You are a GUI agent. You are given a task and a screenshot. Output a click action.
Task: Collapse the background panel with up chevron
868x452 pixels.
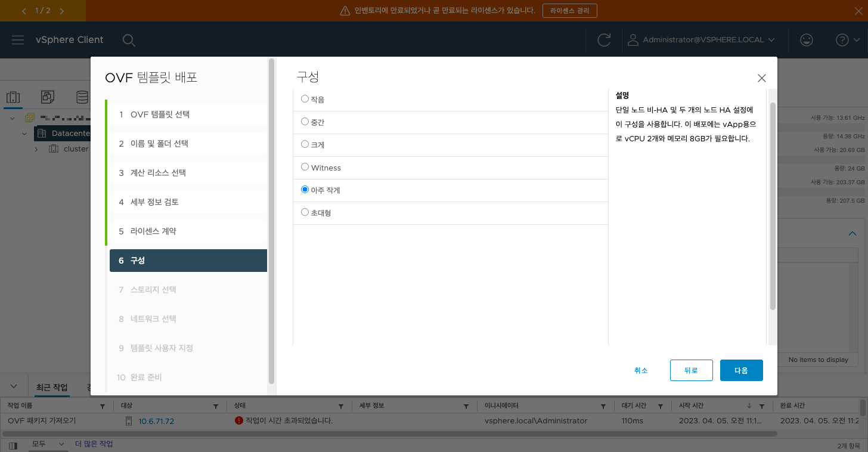point(852,234)
